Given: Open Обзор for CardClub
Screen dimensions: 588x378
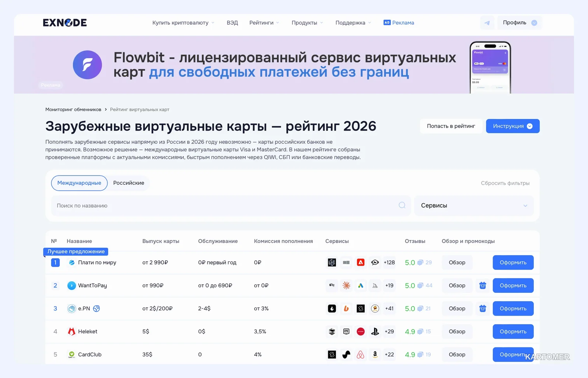Looking at the screenshot, I should tap(457, 354).
